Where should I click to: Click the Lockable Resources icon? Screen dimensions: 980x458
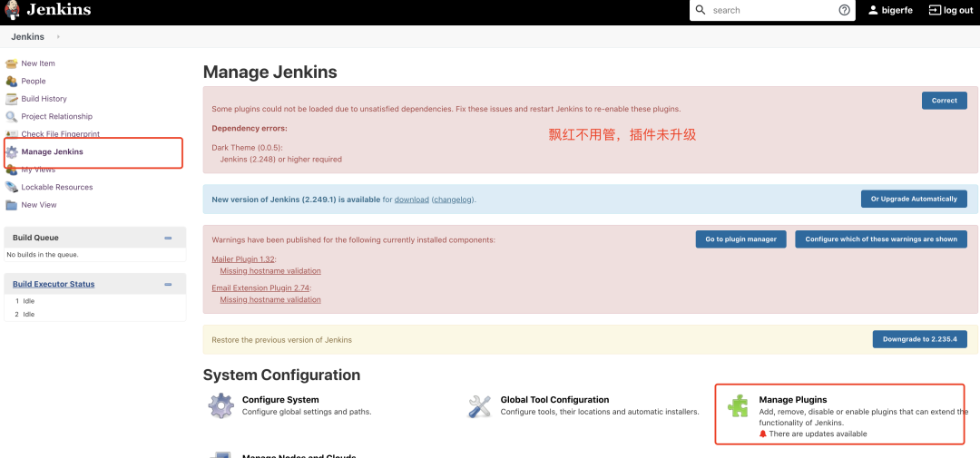[11, 187]
